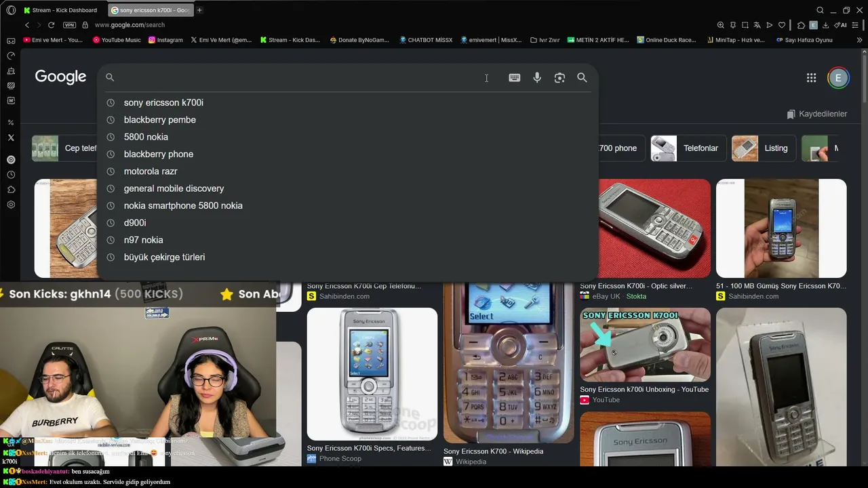Open the page translate icon
The image size is (868, 488).
point(757,25)
